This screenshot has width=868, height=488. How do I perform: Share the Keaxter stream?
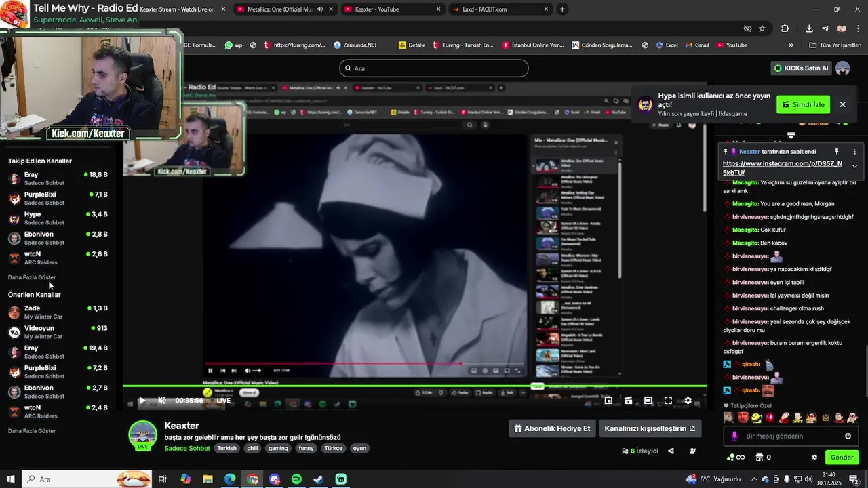[x=671, y=451]
